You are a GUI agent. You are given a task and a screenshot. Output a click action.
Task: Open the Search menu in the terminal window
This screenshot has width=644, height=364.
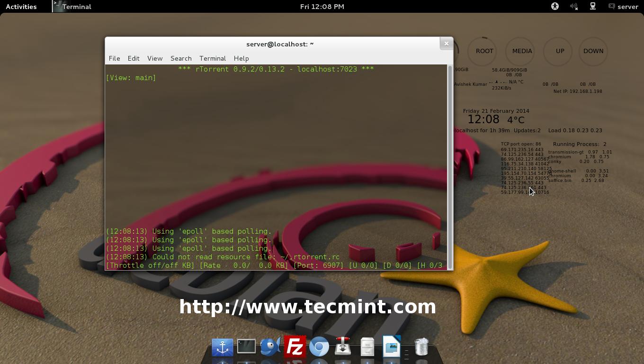point(181,58)
